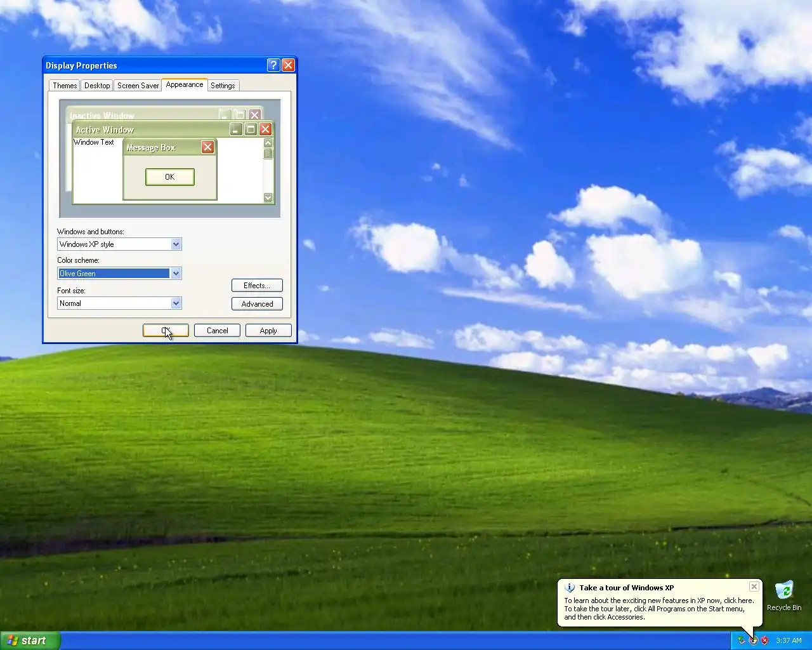Viewport: 812px width, 650px height.
Task: Close the Display Properties dialog
Action: click(288, 65)
